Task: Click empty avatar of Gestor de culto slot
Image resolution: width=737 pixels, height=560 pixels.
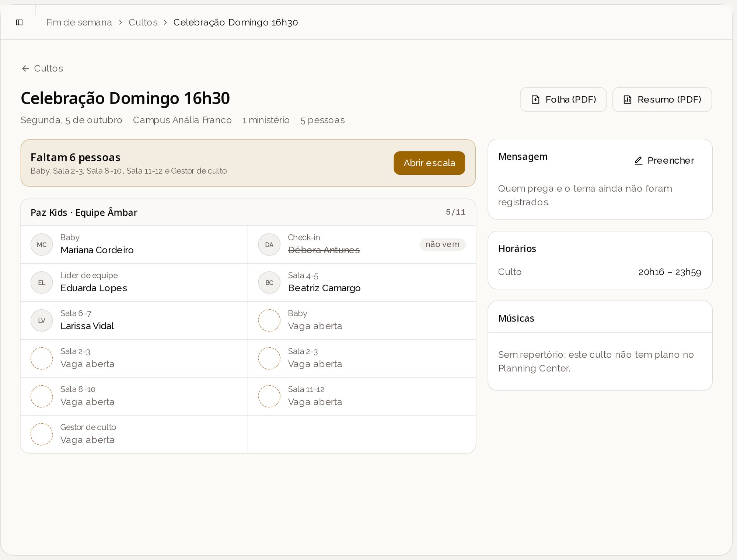Action: coord(42,435)
